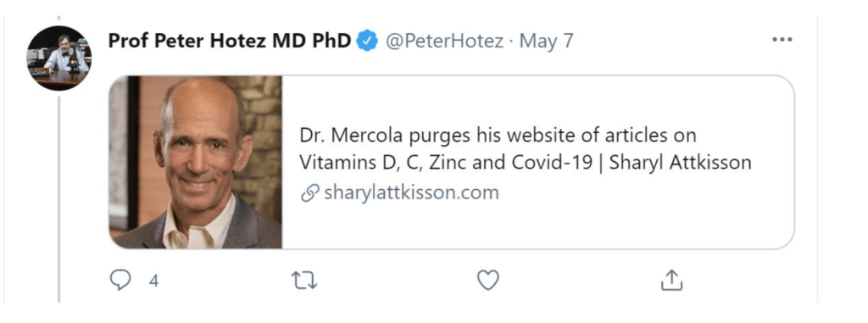Screen dimensions: 868x323
Task: Open the three-dot more options menu
Action: coord(782,40)
